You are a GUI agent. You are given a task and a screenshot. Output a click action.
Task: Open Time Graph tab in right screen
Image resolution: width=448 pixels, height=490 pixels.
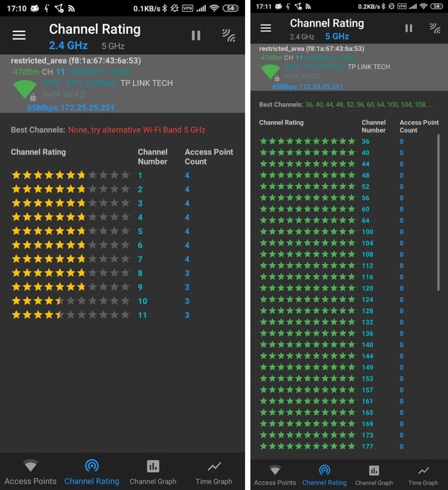click(423, 476)
